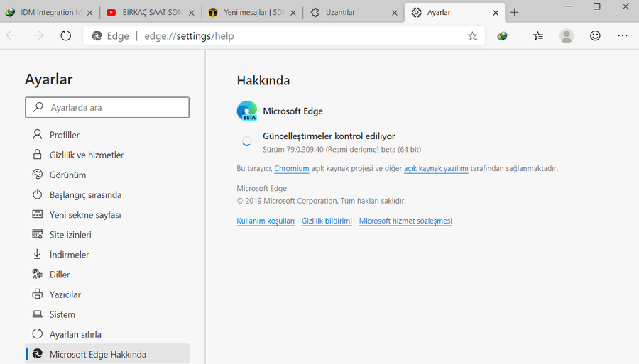
Task: Open the three-dot settings menu
Action: coord(623,35)
